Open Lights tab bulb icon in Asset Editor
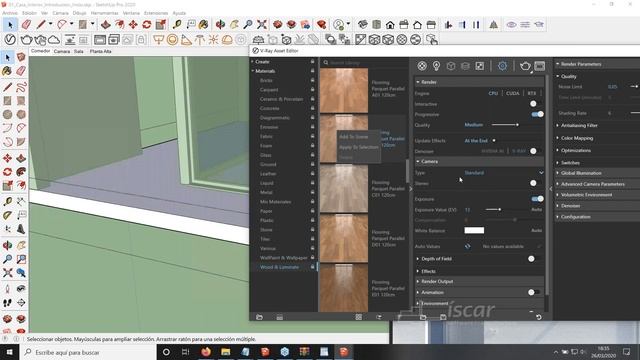 [436, 66]
